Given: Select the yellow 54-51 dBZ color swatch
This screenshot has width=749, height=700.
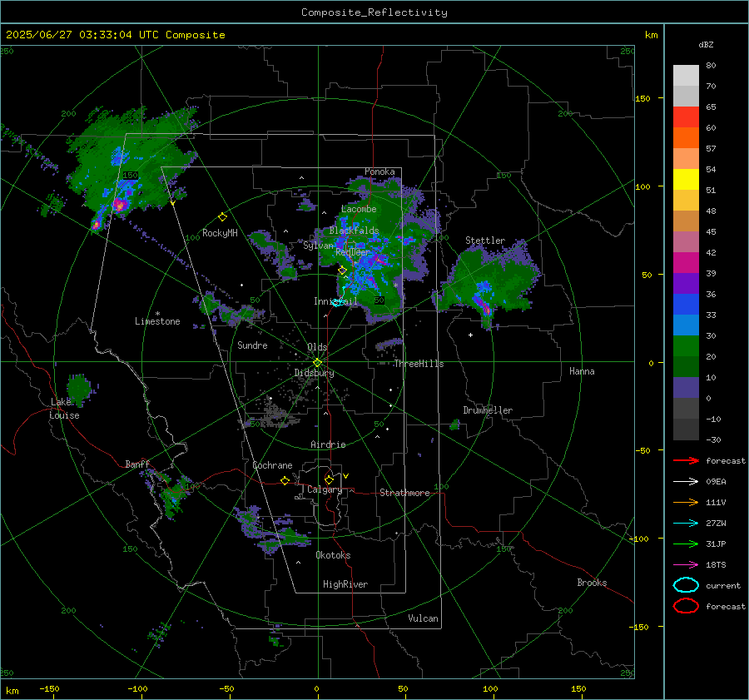Looking at the screenshot, I should (686, 180).
